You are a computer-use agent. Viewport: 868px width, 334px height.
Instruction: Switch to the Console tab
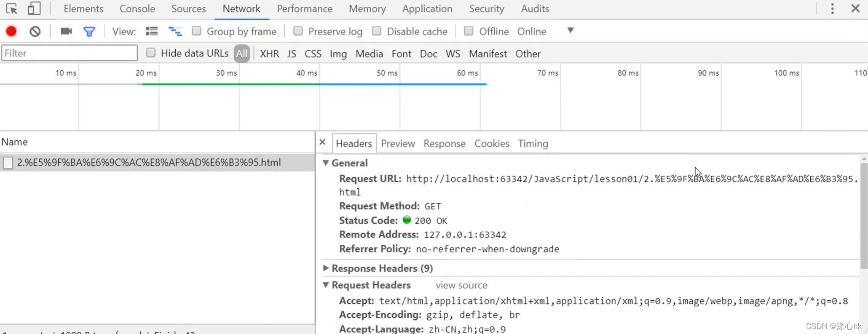click(x=137, y=8)
